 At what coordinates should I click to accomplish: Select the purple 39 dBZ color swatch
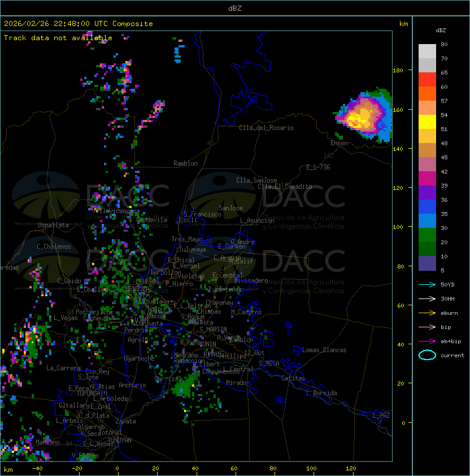point(427,193)
